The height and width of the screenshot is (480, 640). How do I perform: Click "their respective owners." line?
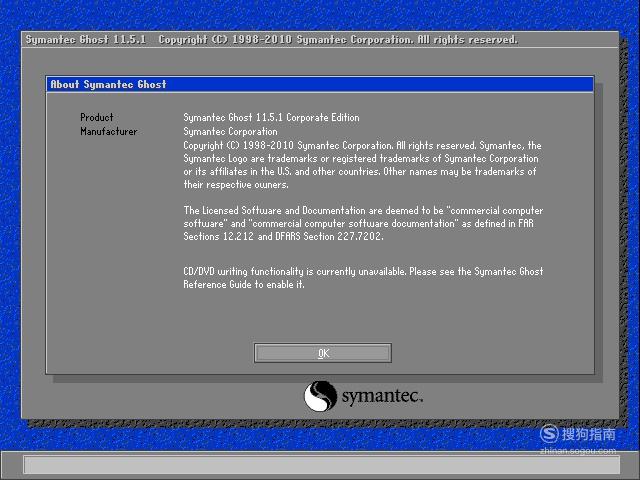click(x=236, y=184)
